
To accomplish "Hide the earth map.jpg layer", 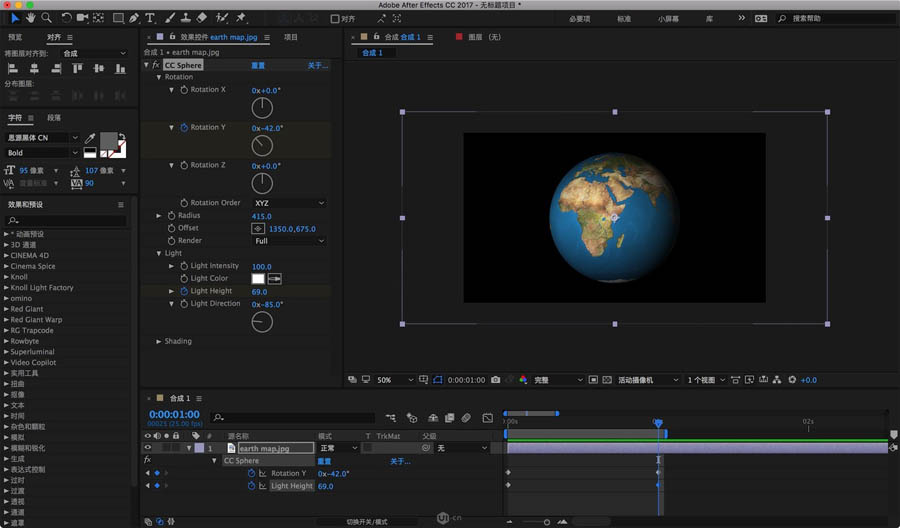I will [148, 449].
